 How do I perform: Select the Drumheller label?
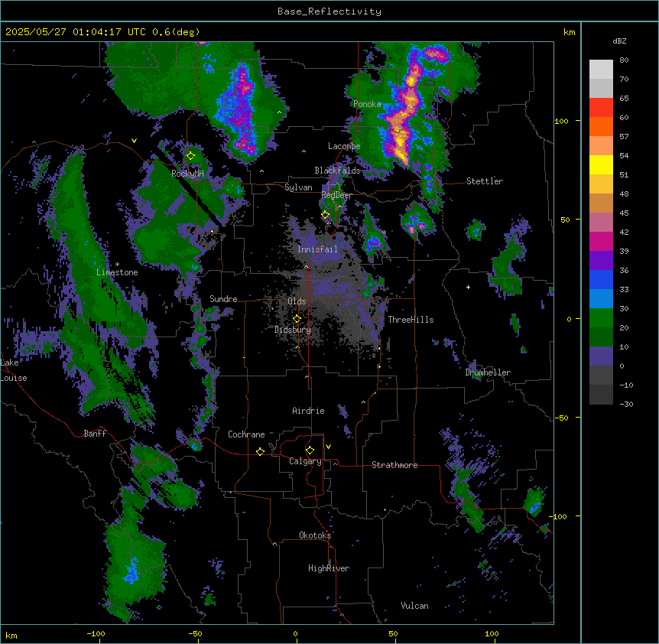point(488,372)
